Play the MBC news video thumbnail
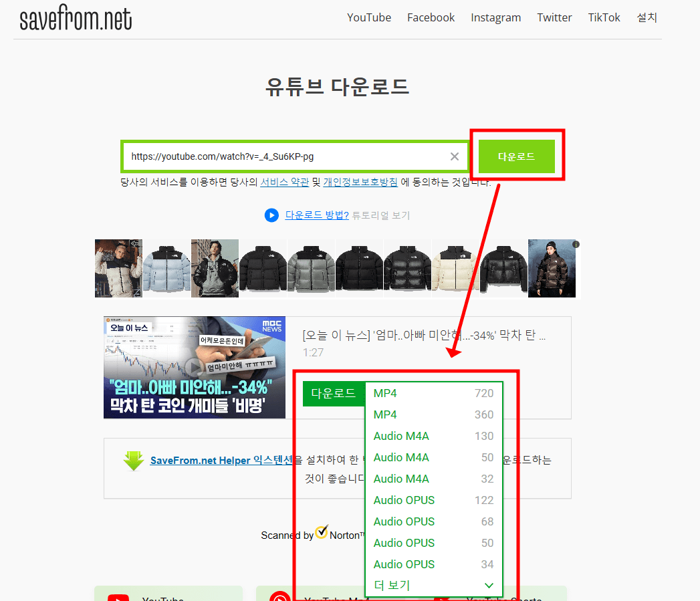The width and height of the screenshot is (700, 601). tap(194, 368)
